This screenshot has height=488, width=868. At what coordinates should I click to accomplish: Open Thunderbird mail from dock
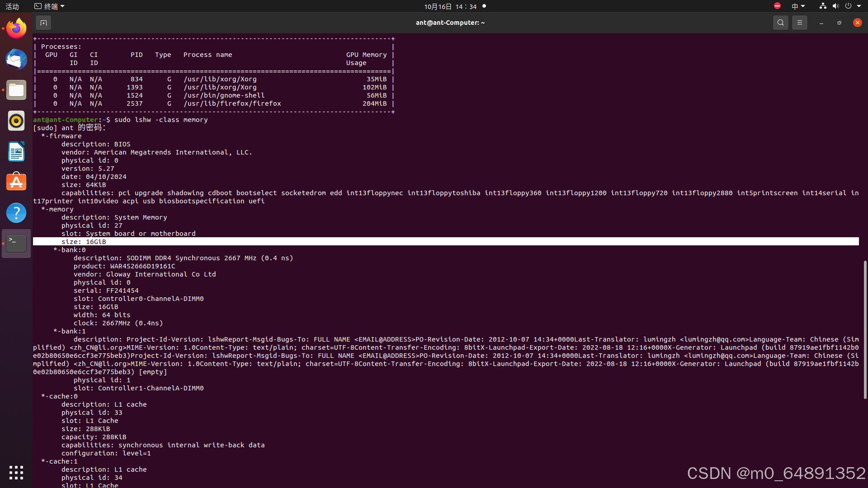tap(16, 59)
